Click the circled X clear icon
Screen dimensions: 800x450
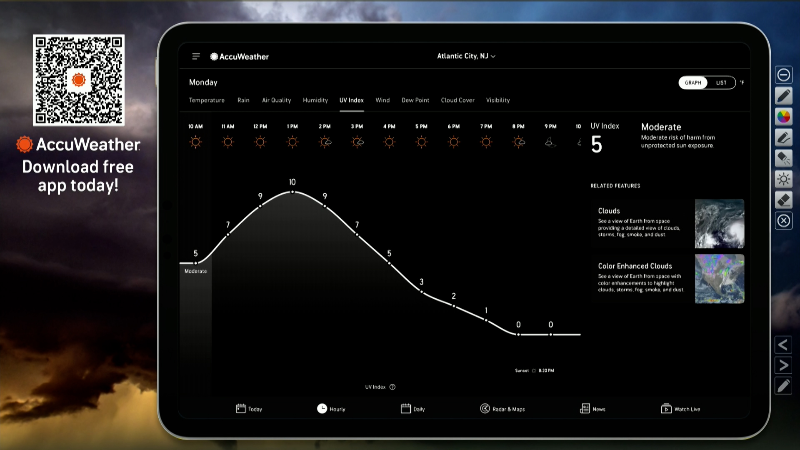(x=784, y=221)
